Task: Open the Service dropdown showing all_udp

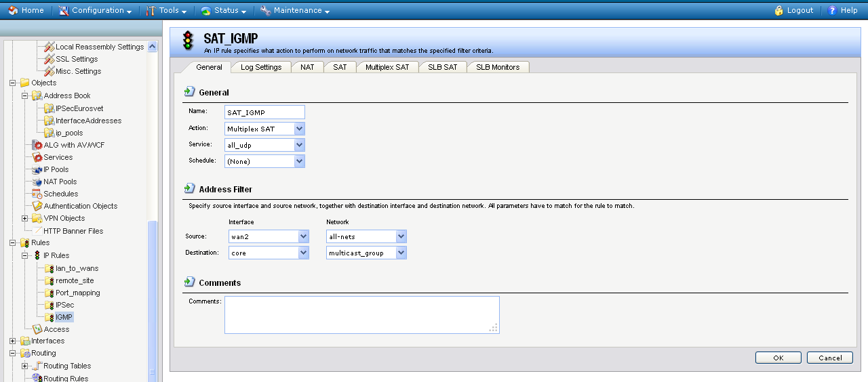Action: [300, 145]
